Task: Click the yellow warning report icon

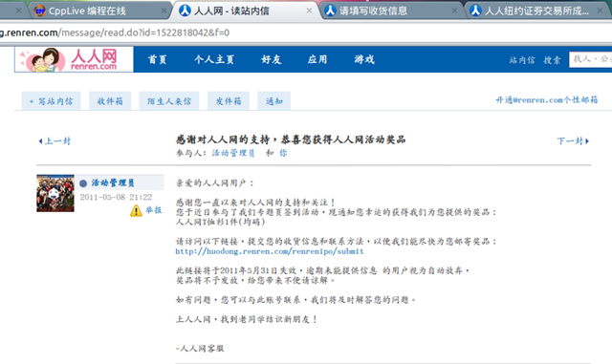Action: coord(136,211)
